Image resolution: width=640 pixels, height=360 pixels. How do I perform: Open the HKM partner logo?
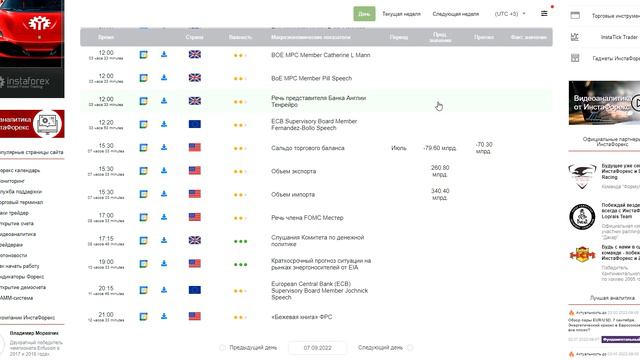[582, 255]
